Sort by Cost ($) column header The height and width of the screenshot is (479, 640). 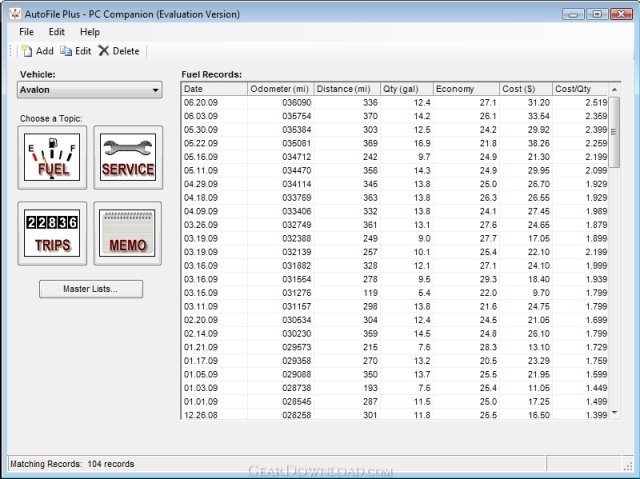click(526, 89)
